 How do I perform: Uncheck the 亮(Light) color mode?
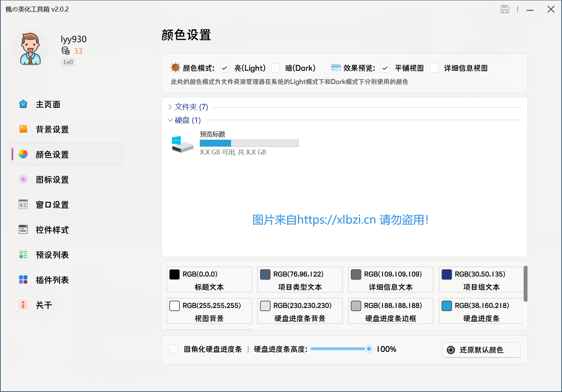pos(224,68)
